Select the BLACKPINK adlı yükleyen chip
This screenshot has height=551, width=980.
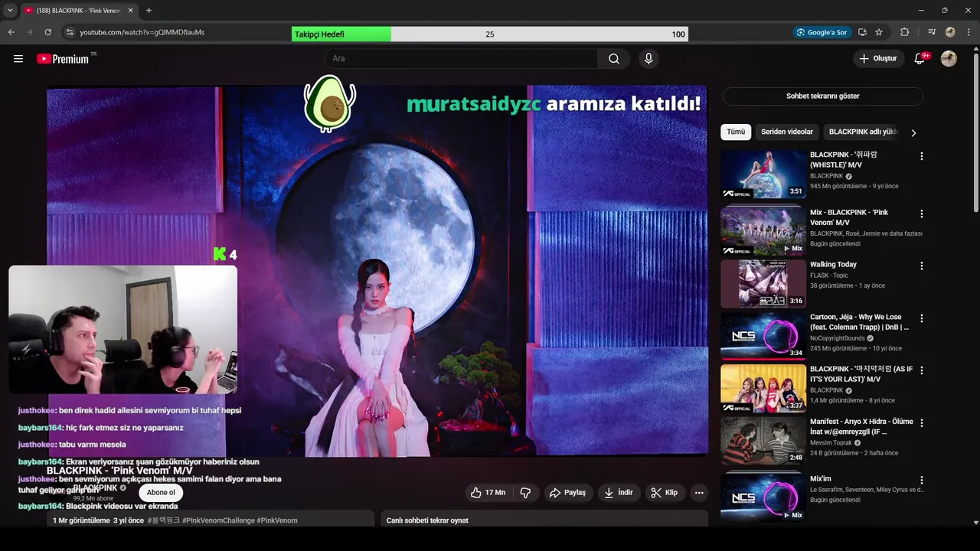[862, 132]
